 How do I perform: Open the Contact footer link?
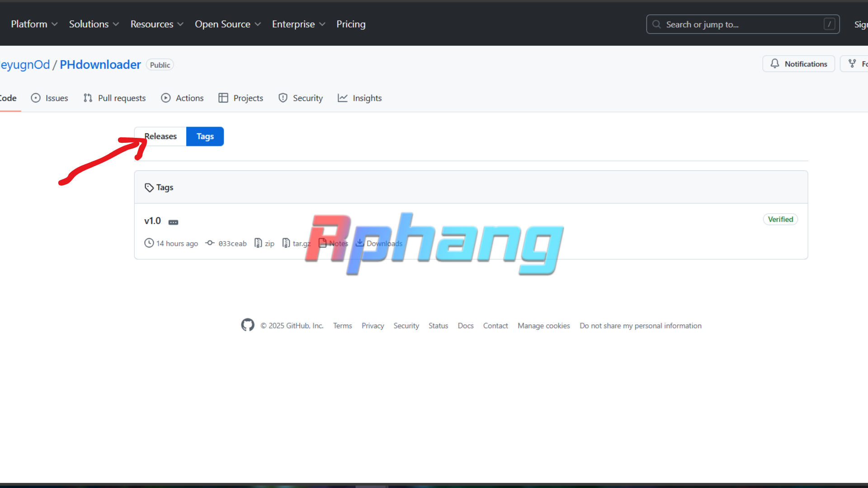[495, 326]
